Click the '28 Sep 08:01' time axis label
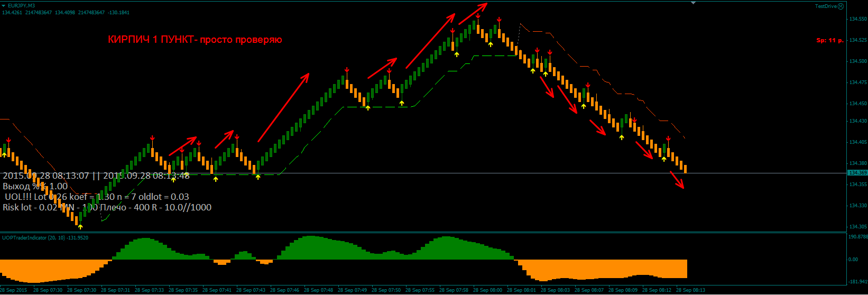The image size is (868, 295). click(521, 290)
